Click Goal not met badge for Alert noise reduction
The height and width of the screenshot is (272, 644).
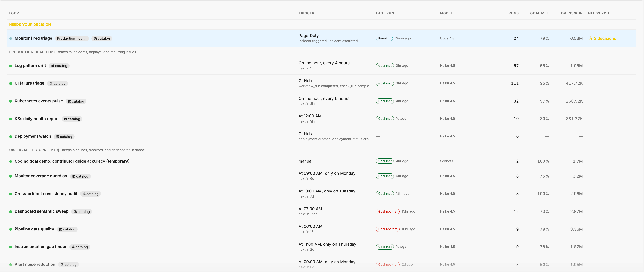[387, 265]
